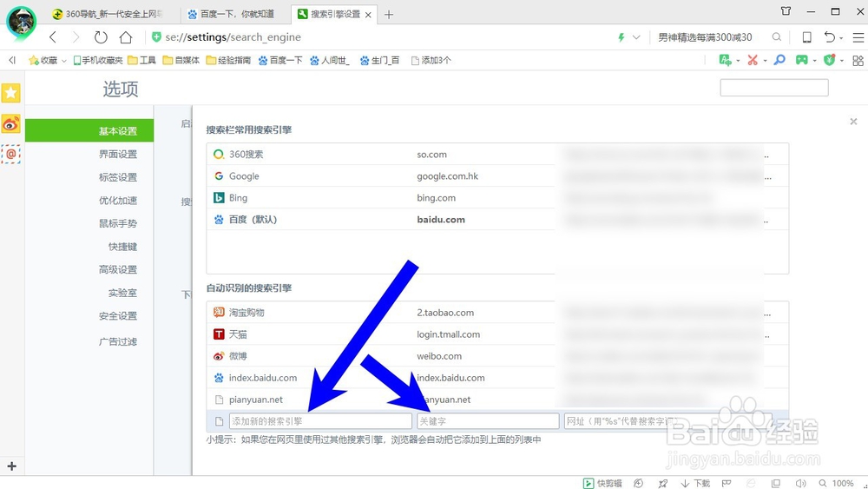Open the 收藏 favorites dropdown
Viewport: 868px width, 489px height.
pyautogui.click(x=47, y=60)
